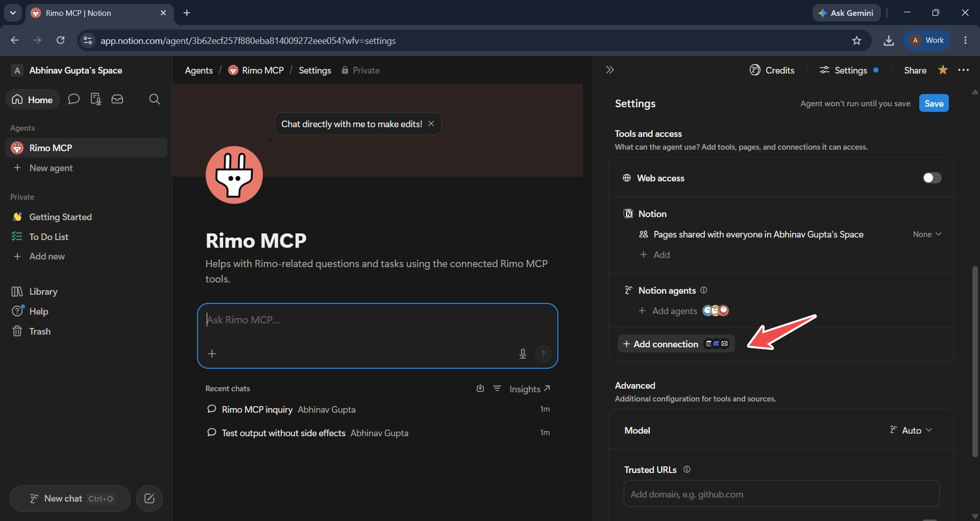Open a new browser tab

coord(187,13)
